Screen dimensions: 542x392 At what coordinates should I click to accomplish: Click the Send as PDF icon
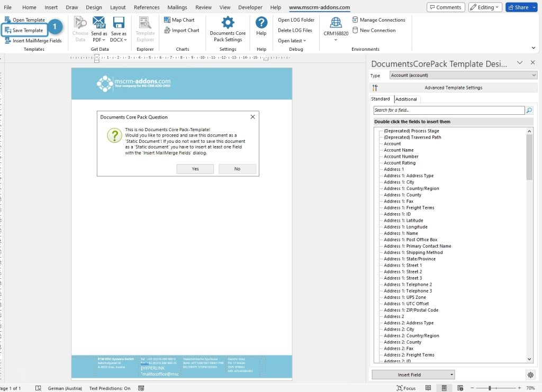point(99,23)
